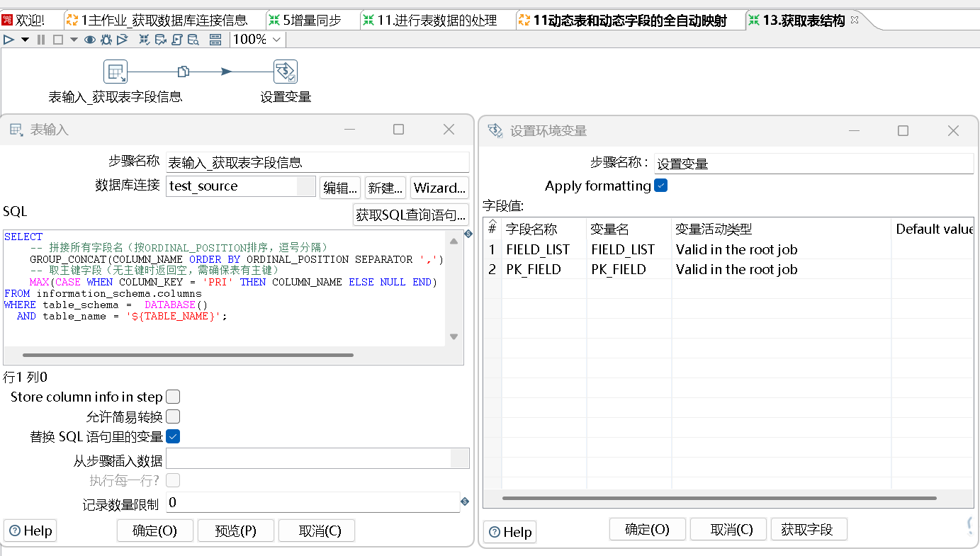
Task: Click the variable icon beside 记录数量限制
Action: pos(465,501)
